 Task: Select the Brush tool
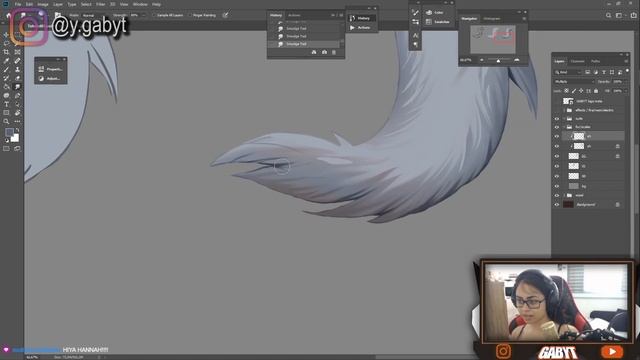[x=6, y=69]
